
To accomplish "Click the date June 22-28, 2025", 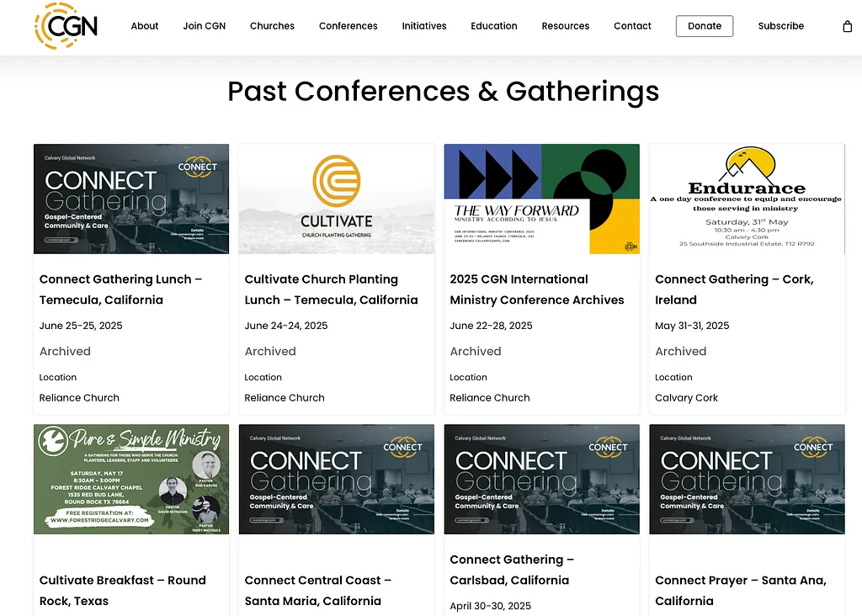I will pos(491,326).
